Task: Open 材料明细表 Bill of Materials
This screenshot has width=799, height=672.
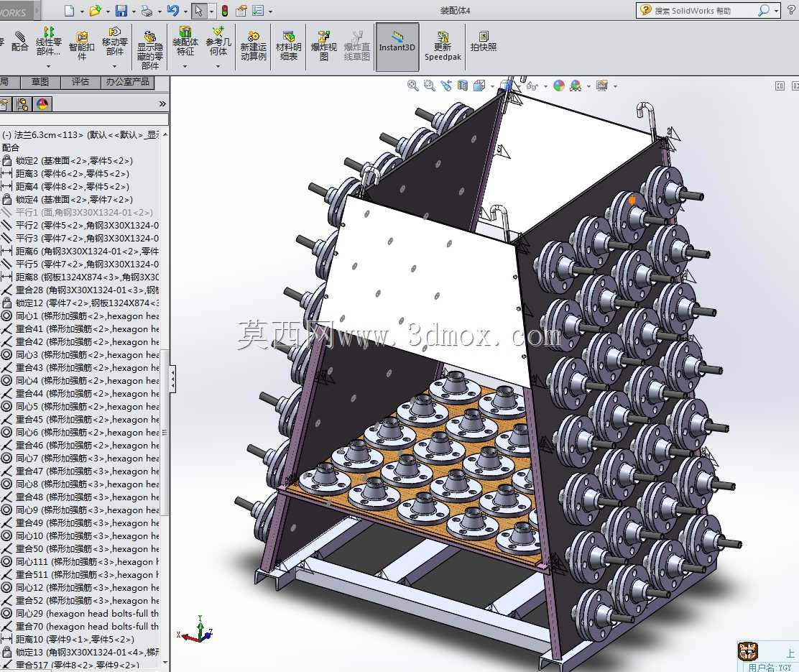Action: click(x=288, y=45)
